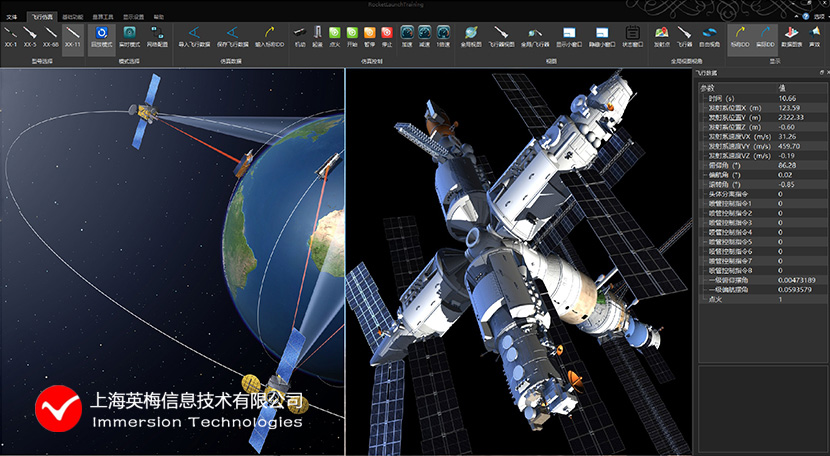This screenshot has height=456, width=830.
Task: Select the 时间 (s) parameter row
Action: (x=762, y=98)
